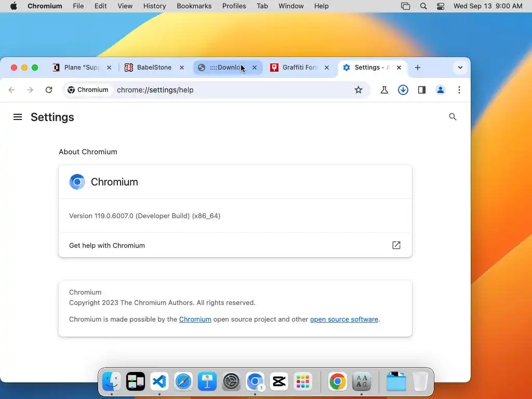
Task: Open Spotlight search in menu bar
Action: (x=423, y=6)
